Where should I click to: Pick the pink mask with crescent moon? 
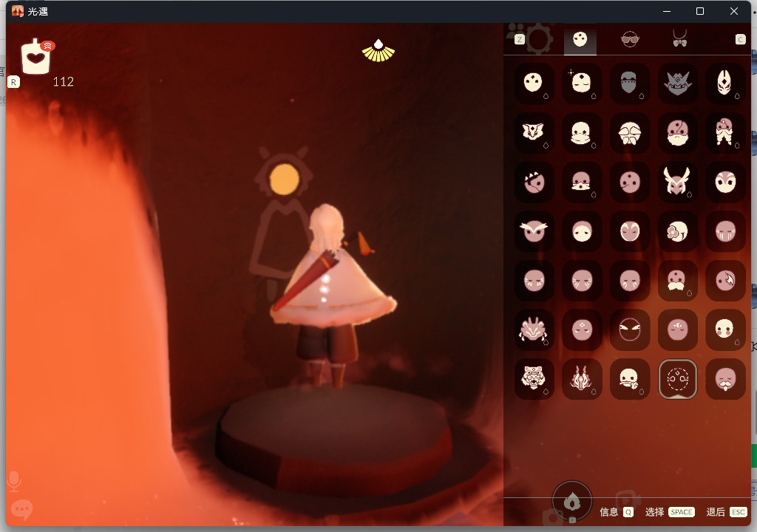[677, 330]
